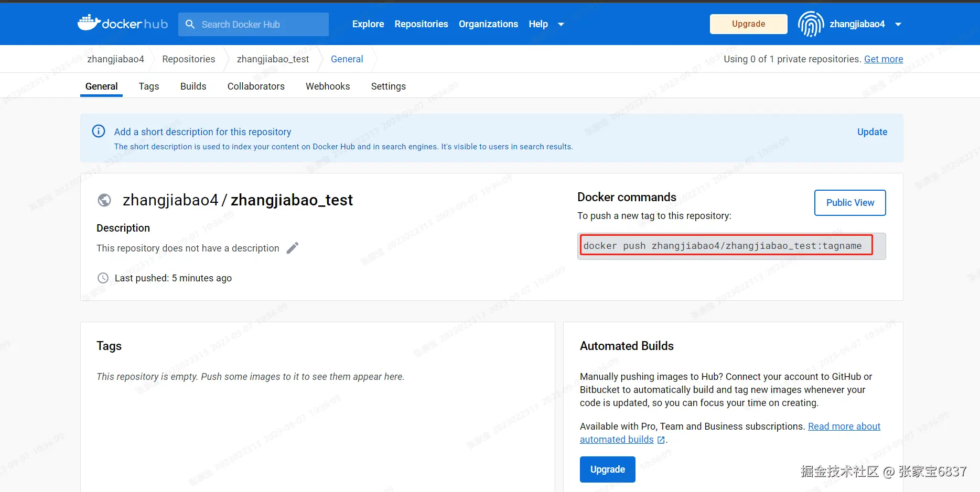Click Update in the description banner

click(872, 132)
